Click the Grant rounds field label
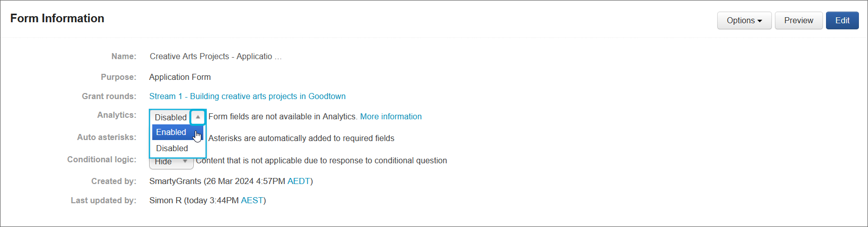 pos(109,96)
